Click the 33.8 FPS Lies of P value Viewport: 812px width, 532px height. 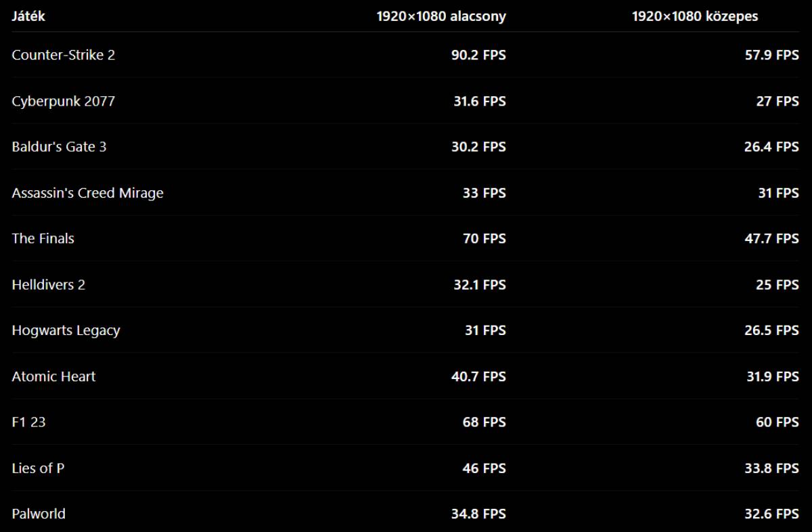[x=772, y=468]
